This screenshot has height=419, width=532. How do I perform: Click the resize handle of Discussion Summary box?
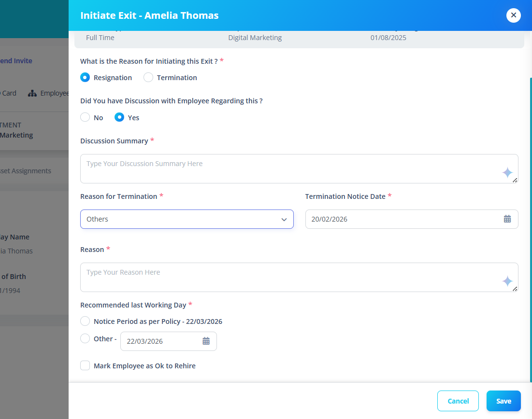515,181
